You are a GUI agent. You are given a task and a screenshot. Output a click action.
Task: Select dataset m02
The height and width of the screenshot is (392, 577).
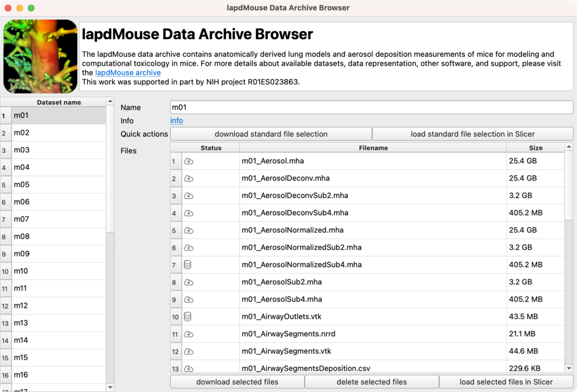point(59,133)
